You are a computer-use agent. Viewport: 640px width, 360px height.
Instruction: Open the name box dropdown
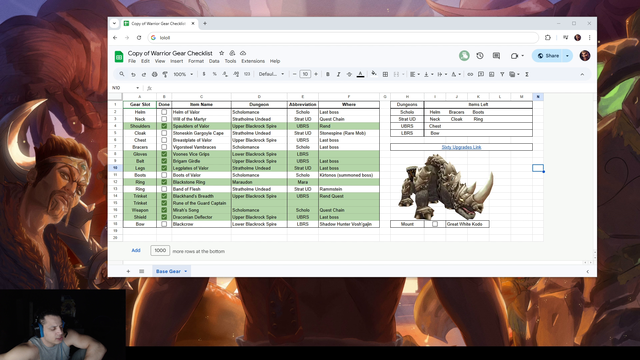click(x=138, y=88)
